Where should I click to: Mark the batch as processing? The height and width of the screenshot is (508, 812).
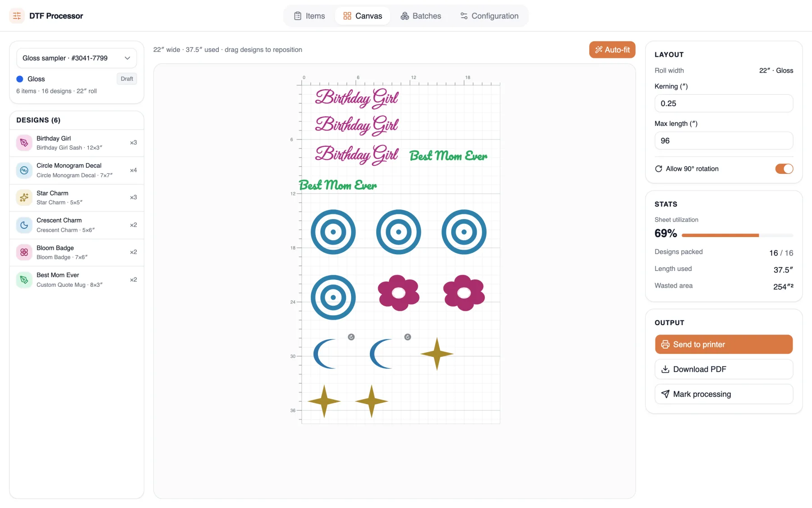click(x=724, y=394)
